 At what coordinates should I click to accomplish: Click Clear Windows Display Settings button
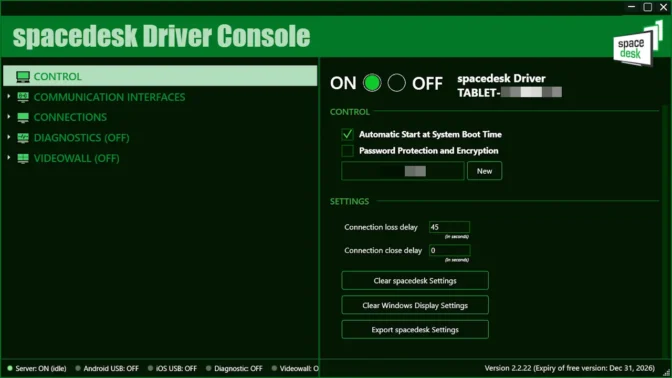pyautogui.click(x=415, y=305)
